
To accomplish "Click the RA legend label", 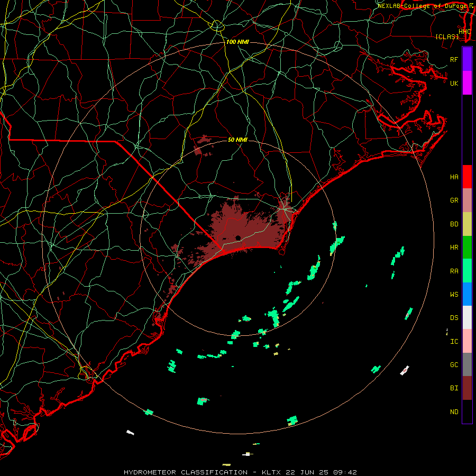I will (454, 271).
